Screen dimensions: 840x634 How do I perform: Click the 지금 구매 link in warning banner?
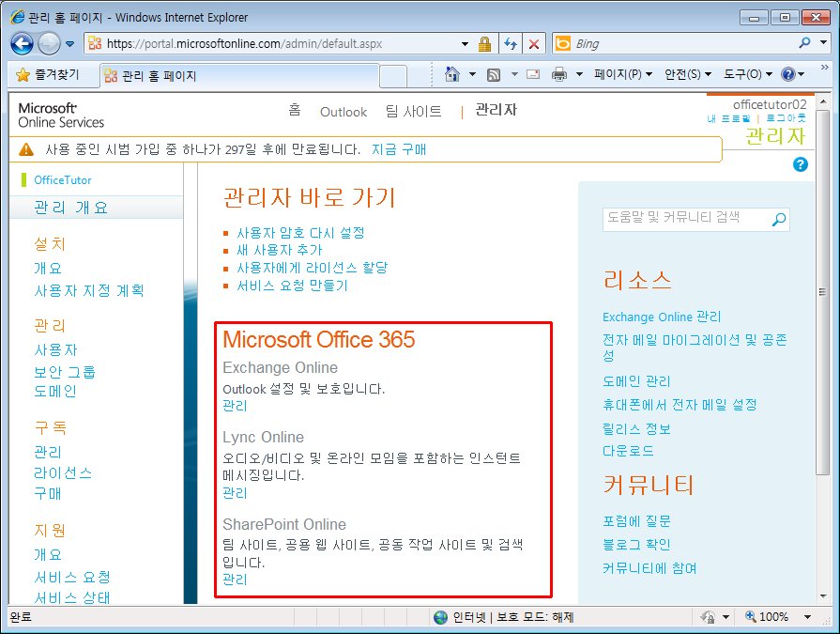(399, 149)
